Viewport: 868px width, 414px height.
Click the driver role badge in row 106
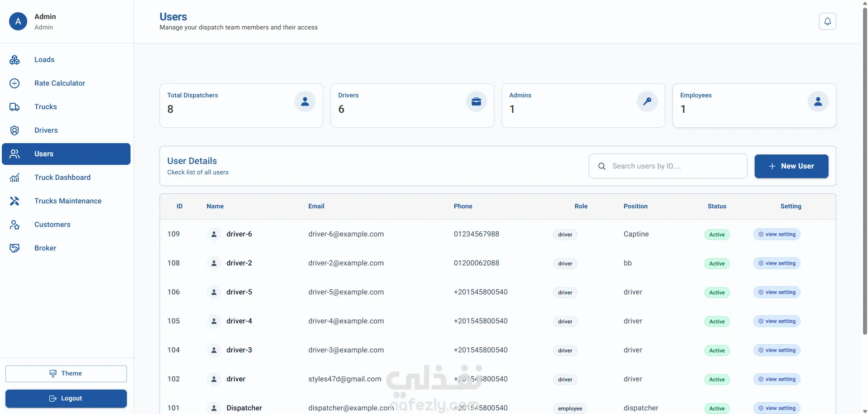(x=565, y=293)
